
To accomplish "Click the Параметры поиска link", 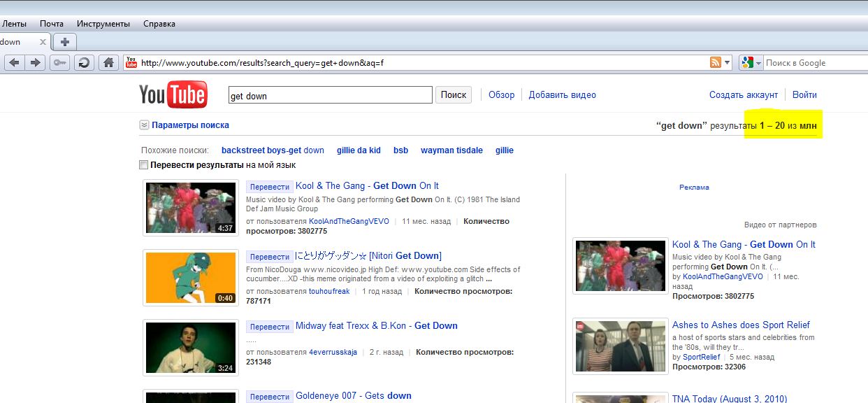I will [190, 125].
